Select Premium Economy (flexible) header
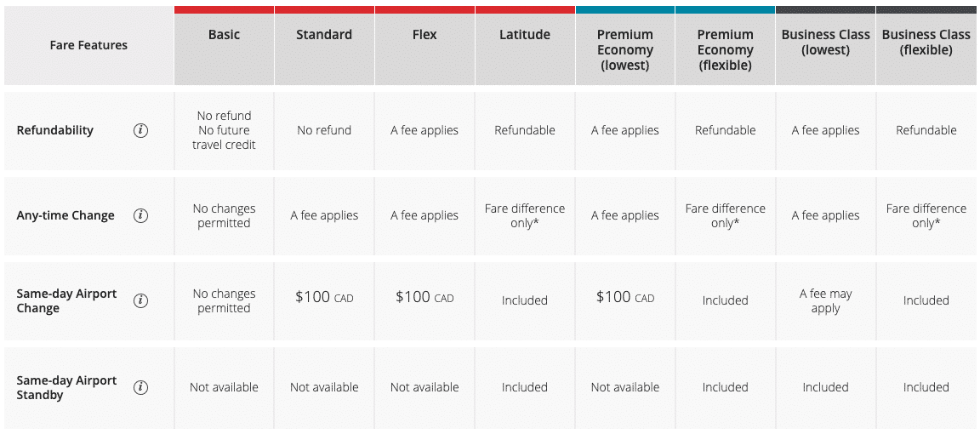The height and width of the screenshot is (434, 980). point(726,49)
